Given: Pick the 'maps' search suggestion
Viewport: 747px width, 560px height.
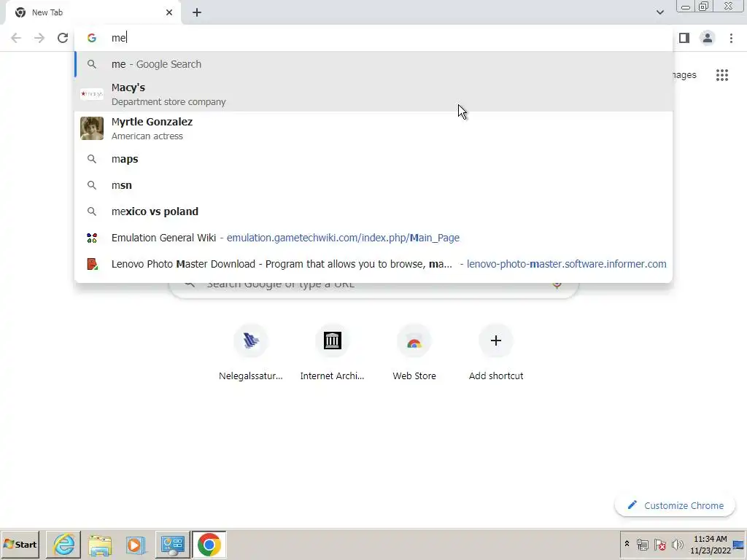Looking at the screenshot, I should [373, 159].
